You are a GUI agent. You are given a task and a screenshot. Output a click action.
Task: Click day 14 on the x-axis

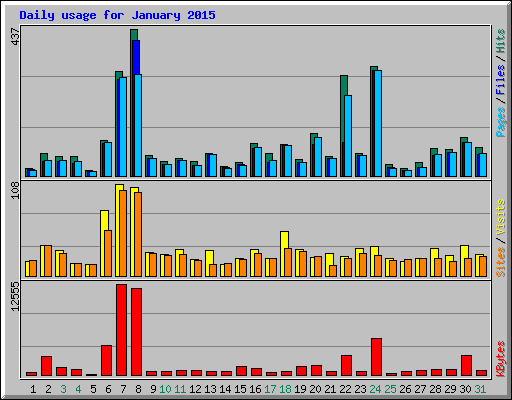(225, 389)
